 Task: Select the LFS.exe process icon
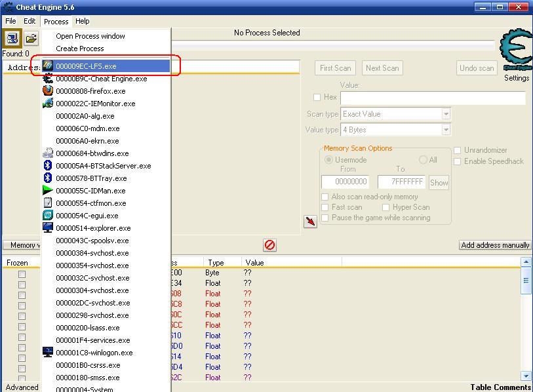pos(48,66)
